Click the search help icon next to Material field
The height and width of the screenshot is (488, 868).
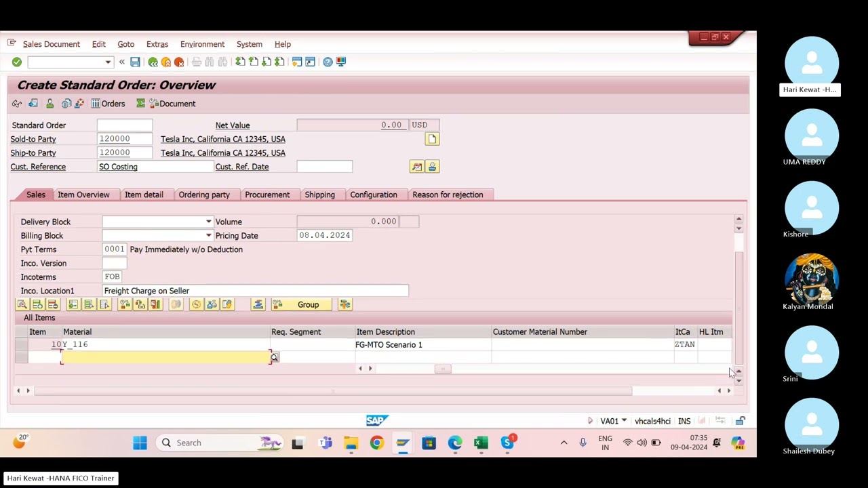275,357
